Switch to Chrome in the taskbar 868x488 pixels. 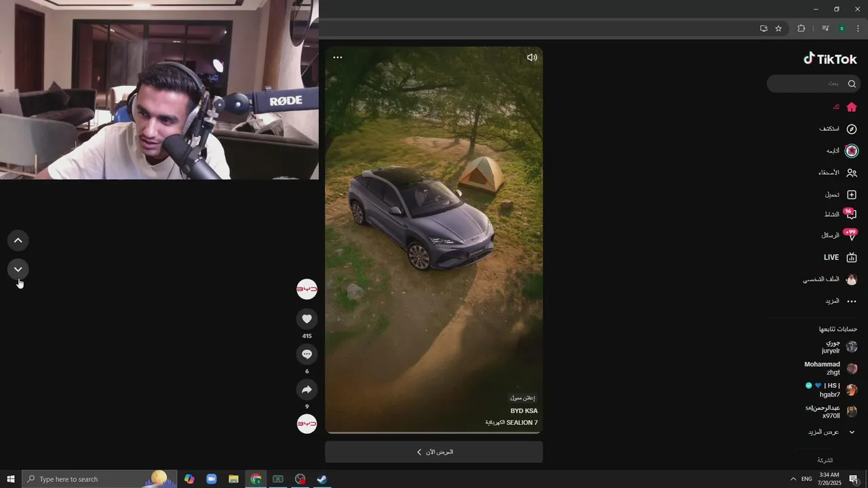tap(256, 479)
